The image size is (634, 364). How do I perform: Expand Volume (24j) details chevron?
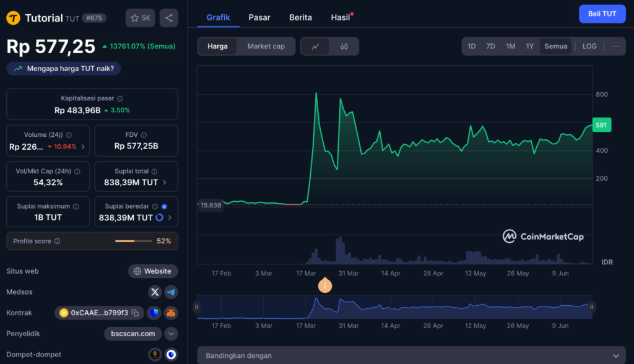point(83,147)
